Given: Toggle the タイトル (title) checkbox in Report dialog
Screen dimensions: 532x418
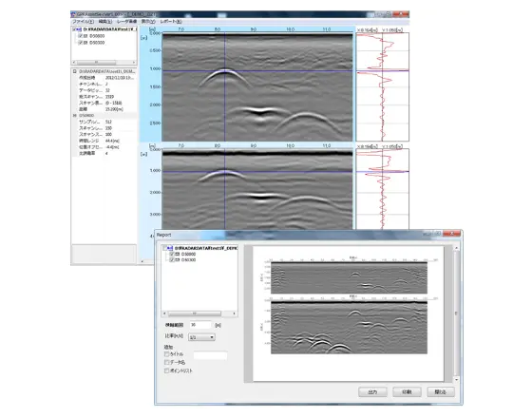Looking at the screenshot, I should (166, 354).
